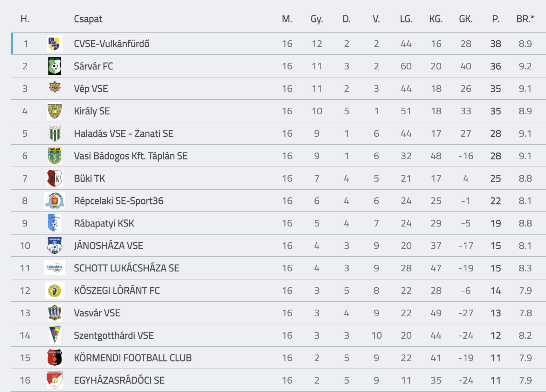Sort table by the P. points column
This screenshot has height=392, width=546.
pyautogui.click(x=496, y=19)
